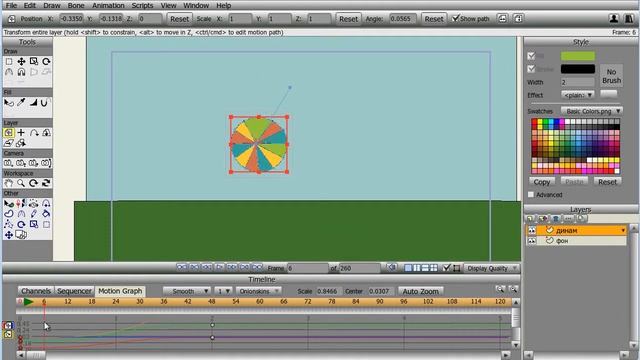Open the Basic Colors.png swatches dropdown

click(592, 111)
